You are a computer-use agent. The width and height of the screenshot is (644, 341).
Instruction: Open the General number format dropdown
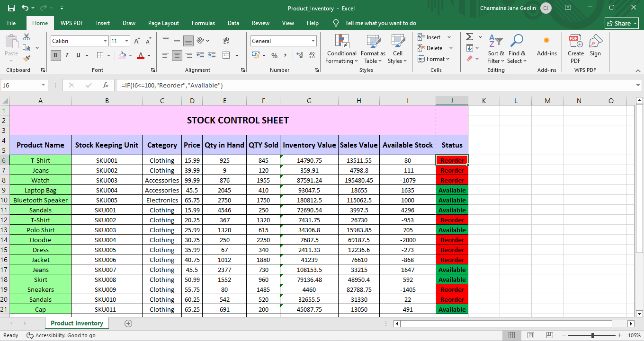(x=313, y=41)
